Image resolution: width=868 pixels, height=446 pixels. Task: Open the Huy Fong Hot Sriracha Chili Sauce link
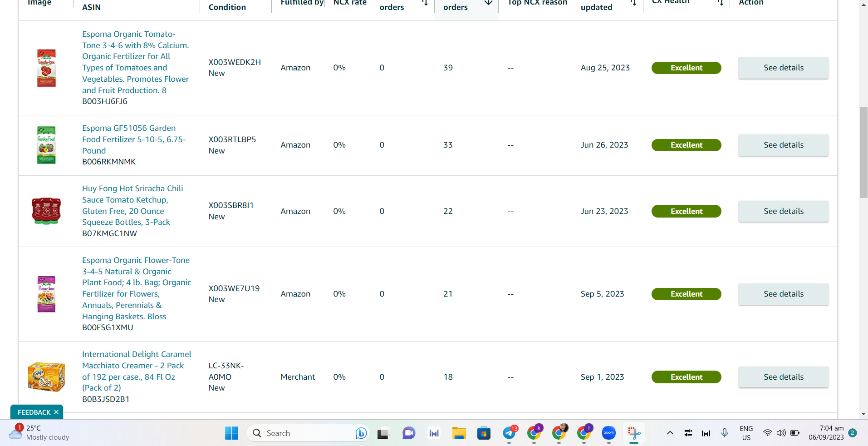132,205
